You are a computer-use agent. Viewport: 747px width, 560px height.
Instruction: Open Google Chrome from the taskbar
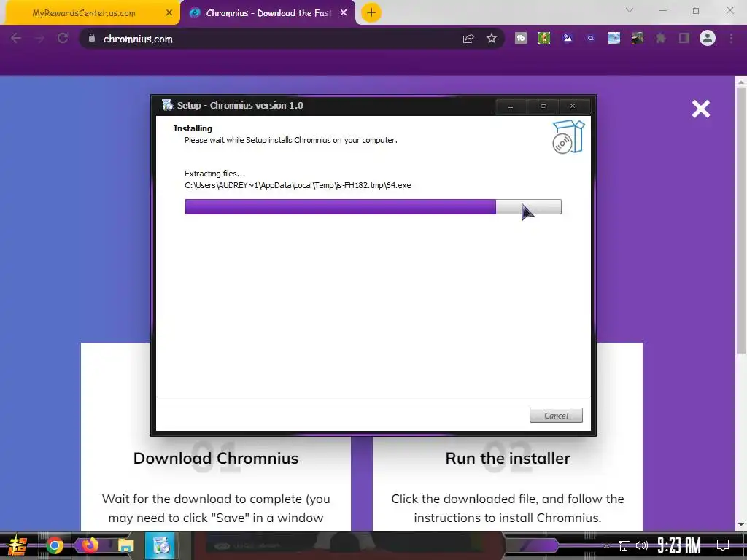coord(54,545)
